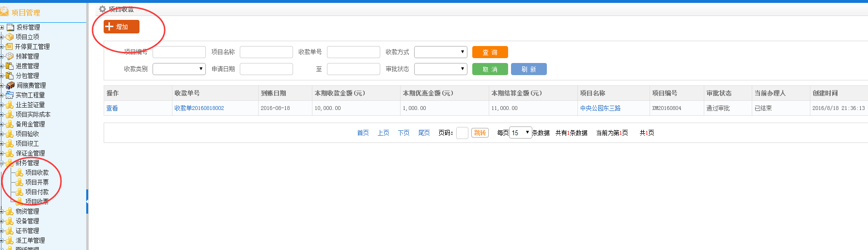Go to 尾页 in pagination
868x250 pixels.
coord(424,133)
